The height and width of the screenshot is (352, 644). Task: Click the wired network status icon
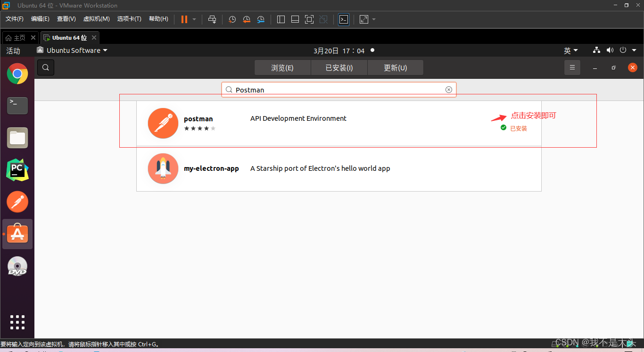(596, 50)
